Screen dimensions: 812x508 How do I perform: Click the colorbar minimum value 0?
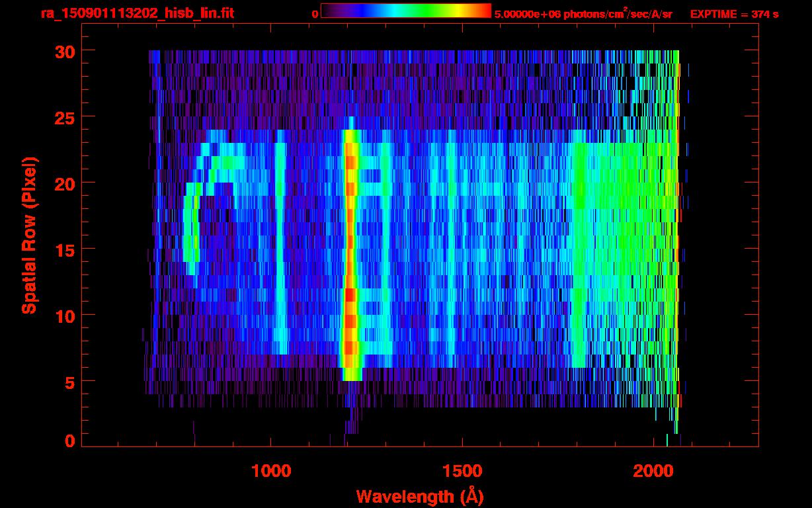click(315, 14)
